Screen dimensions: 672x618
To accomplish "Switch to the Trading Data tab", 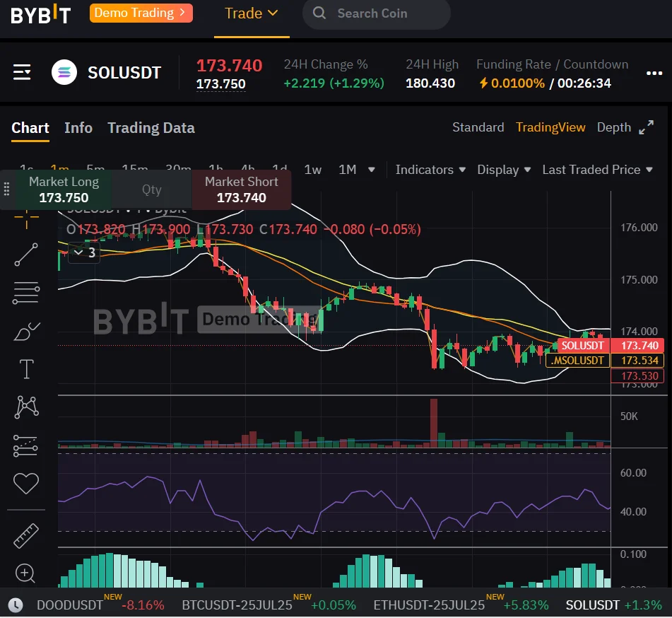I will 151,128.
